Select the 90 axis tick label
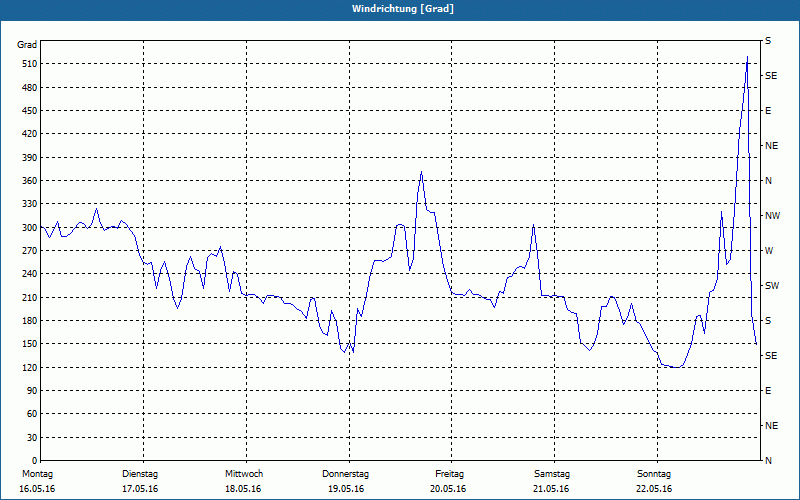800x500 pixels. [32, 391]
